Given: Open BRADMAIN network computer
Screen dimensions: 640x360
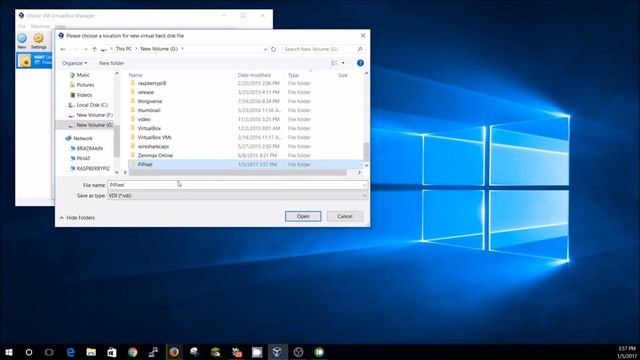Looking at the screenshot, I should [89, 148].
